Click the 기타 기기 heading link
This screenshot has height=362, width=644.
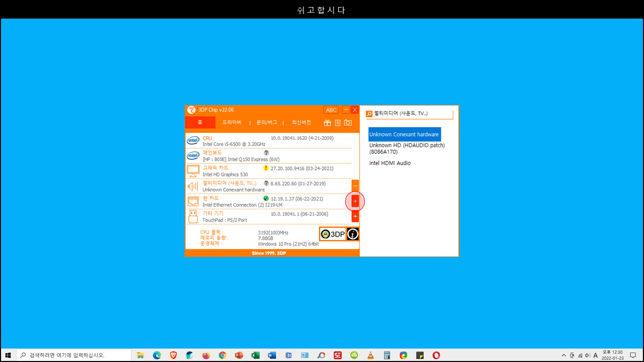click(213, 213)
